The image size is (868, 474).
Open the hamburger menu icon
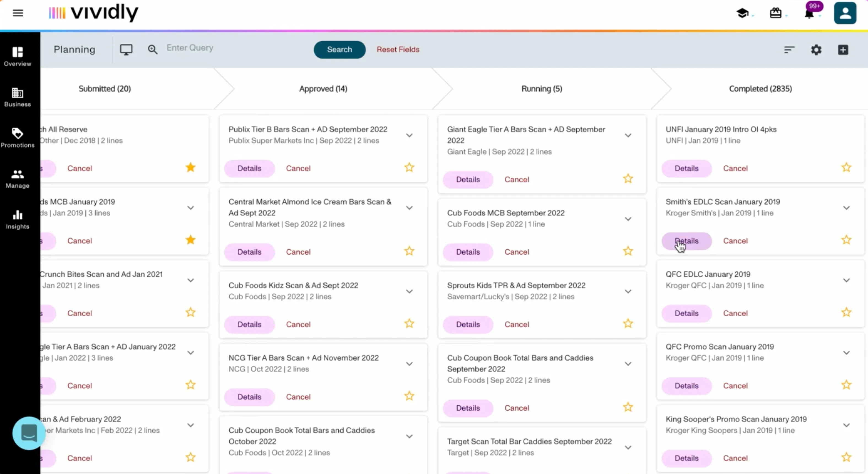pos(18,13)
